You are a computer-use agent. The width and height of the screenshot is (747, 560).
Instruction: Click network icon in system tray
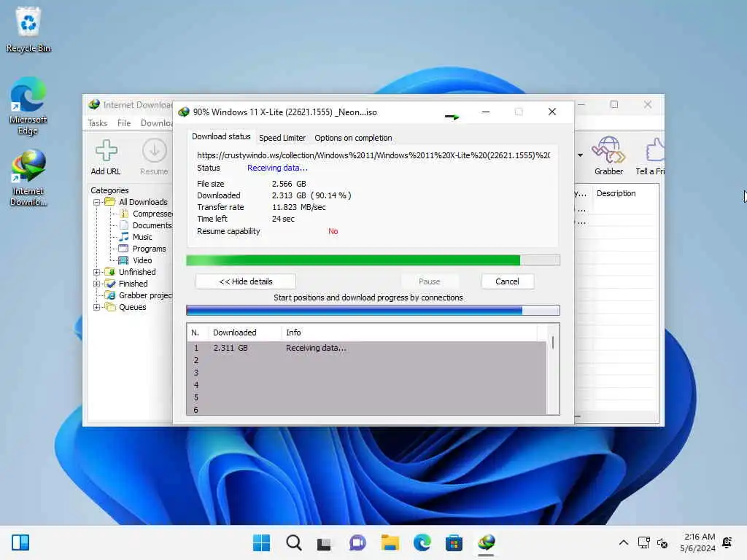(643, 542)
